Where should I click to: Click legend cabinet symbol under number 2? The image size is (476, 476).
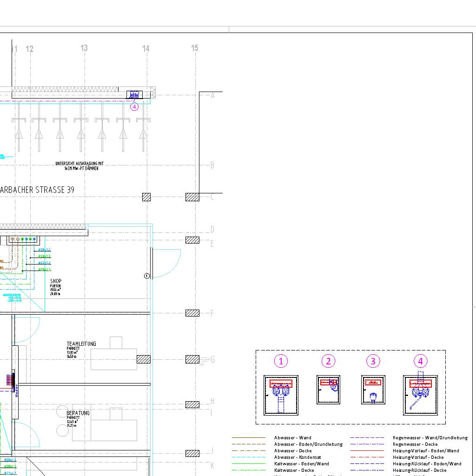328,390
